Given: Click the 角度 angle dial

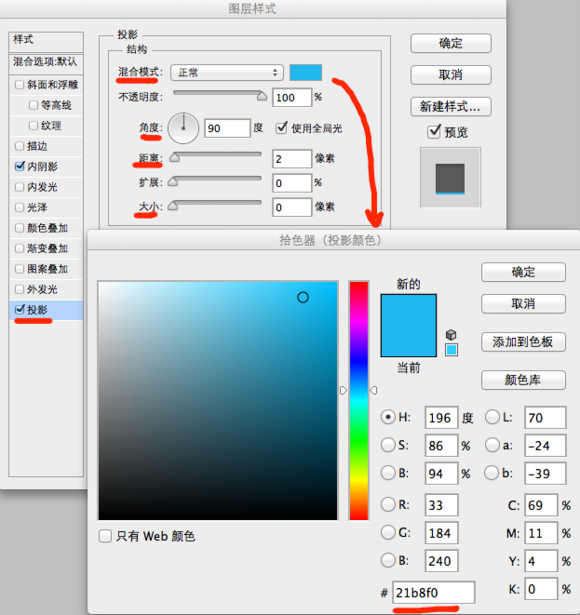Looking at the screenshot, I should tap(183, 128).
